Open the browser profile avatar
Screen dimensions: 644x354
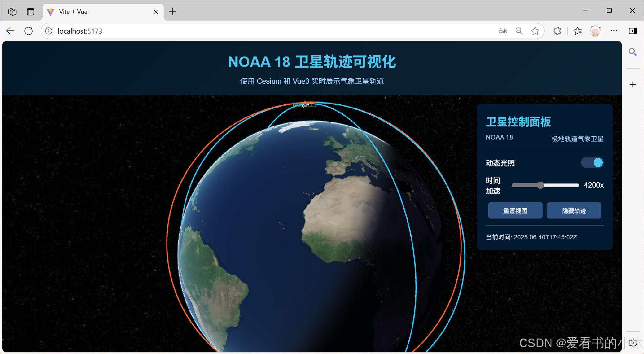[595, 31]
